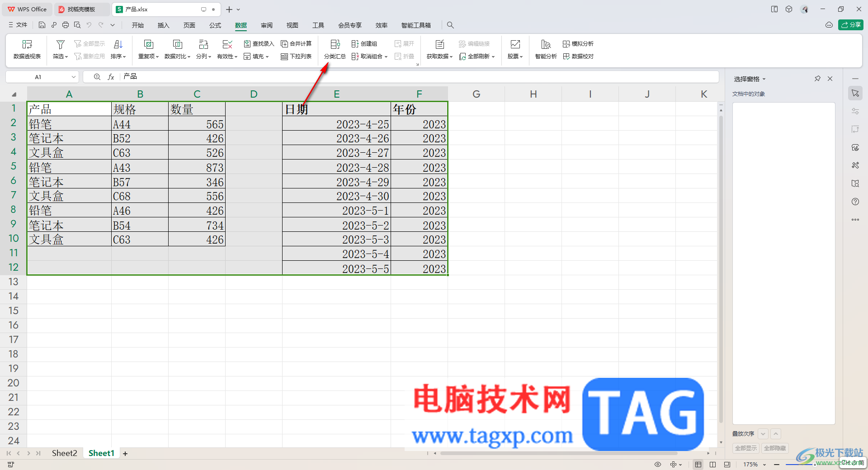The width and height of the screenshot is (868, 470).
Task: Switch to page break preview view
Action: pos(727,464)
